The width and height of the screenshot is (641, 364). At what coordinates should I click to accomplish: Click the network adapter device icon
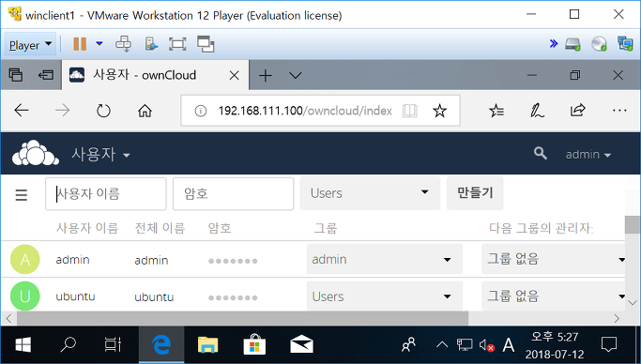[x=625, y=43]
